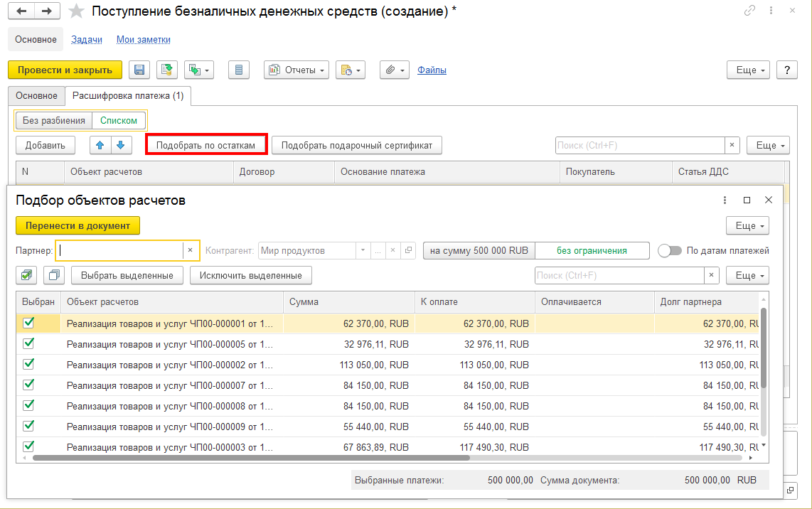
Task: Open the Файлы link
Action: coord(432,70)
